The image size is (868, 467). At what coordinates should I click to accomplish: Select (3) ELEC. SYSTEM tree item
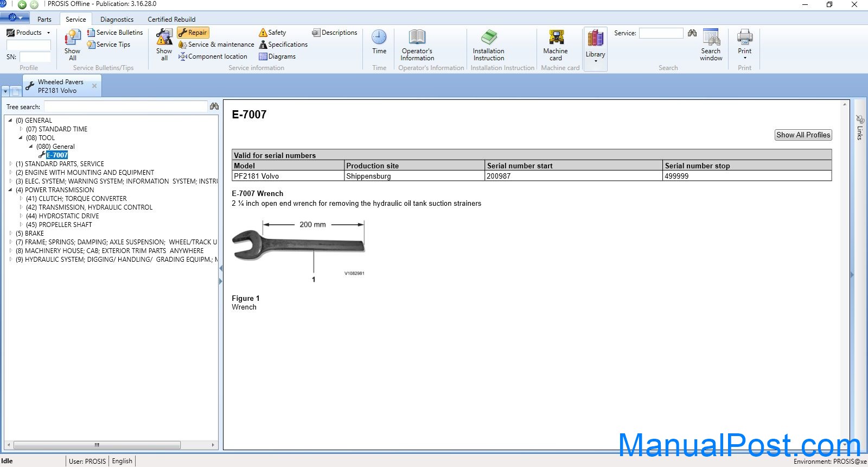tap(116, 181)
